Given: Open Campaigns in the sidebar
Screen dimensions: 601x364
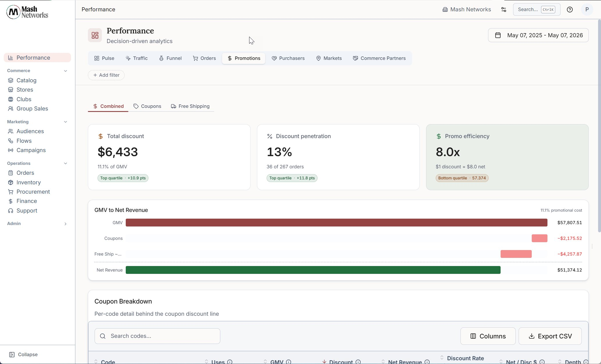Looking at the screenshot, I should pos(31,150).
